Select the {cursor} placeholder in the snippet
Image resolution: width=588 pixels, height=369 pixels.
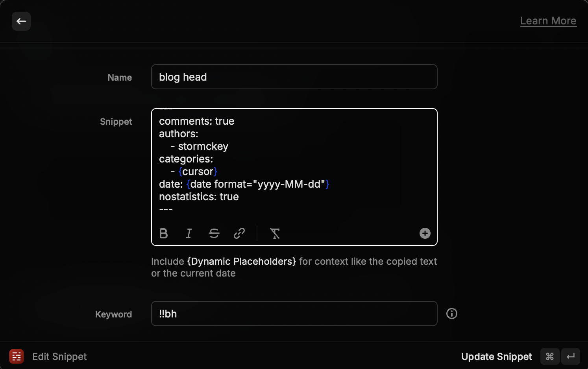tap(198, 172)
